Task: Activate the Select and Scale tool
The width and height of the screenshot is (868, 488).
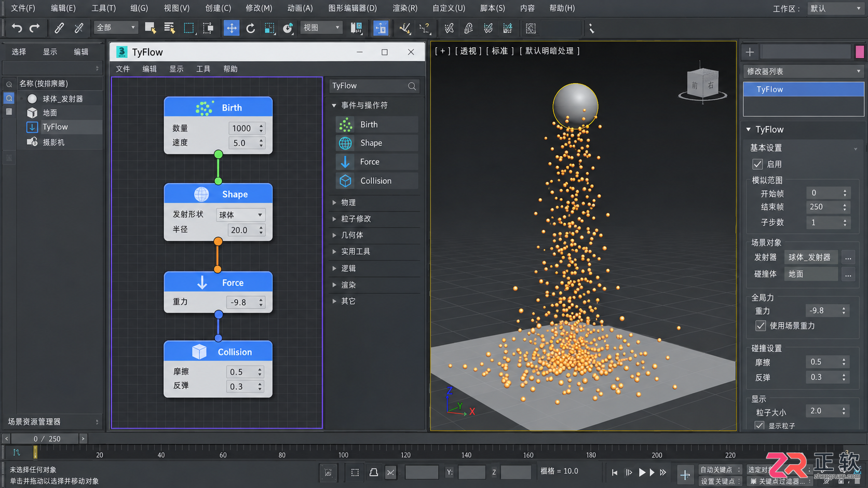Action: (x=269, y=28)
